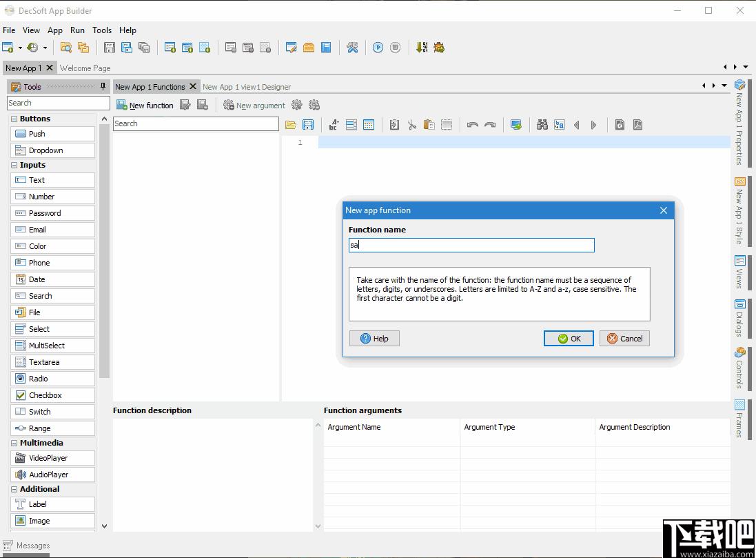756x558 pixels.
Task: Close the New App 1 Functions tab
Action: pyautogui.click(x=193, y=86)
